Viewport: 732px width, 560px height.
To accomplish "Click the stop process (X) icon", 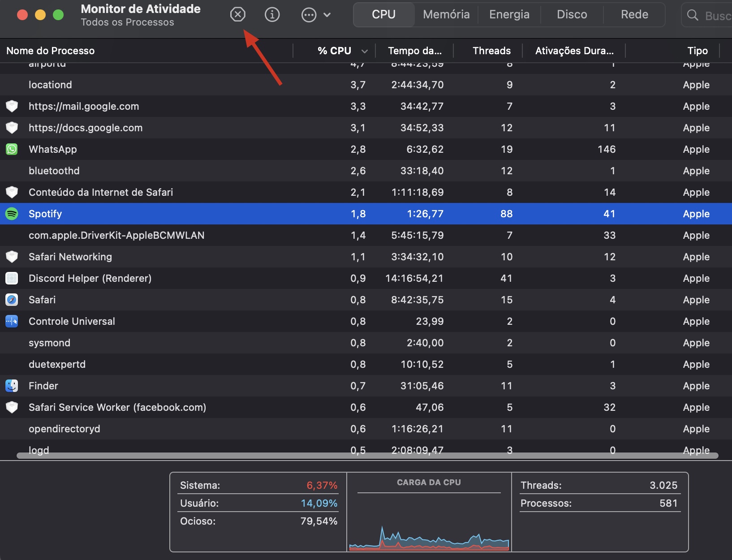I will point(238,14).
